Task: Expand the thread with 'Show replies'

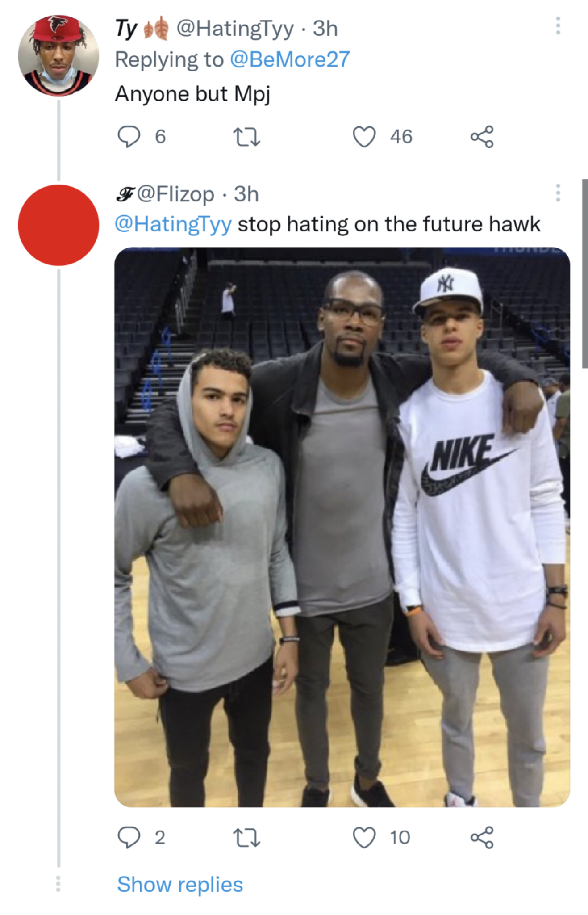Action: [180, 885]
